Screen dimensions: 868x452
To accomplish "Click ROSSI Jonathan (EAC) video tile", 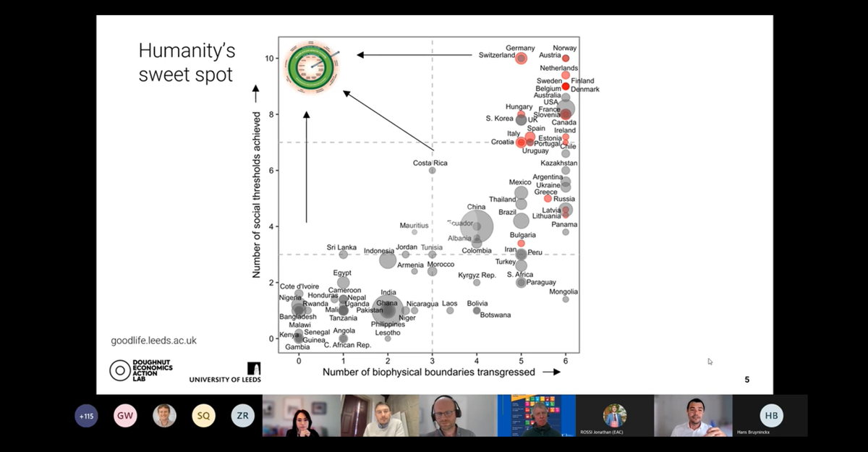I will [615, 416].
